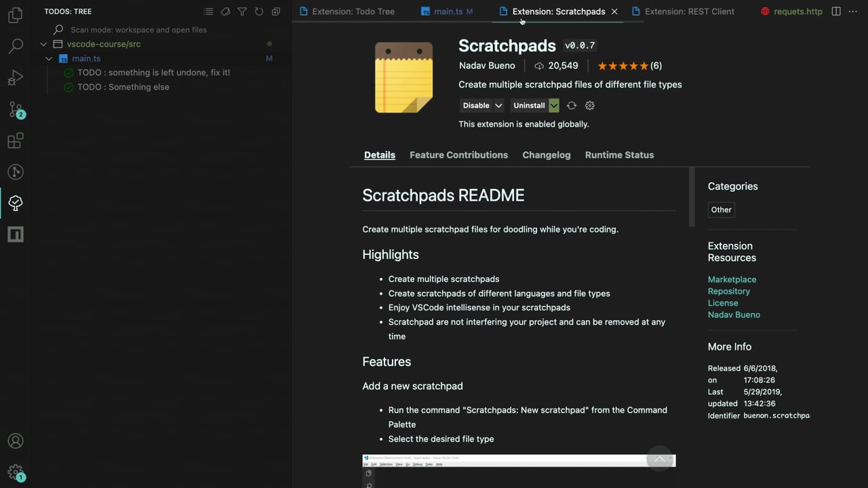Image resolution: width=868 pixels, height=488 pixels.
Task: Click the scan mode magnifier icon
Action: point(58,30)
